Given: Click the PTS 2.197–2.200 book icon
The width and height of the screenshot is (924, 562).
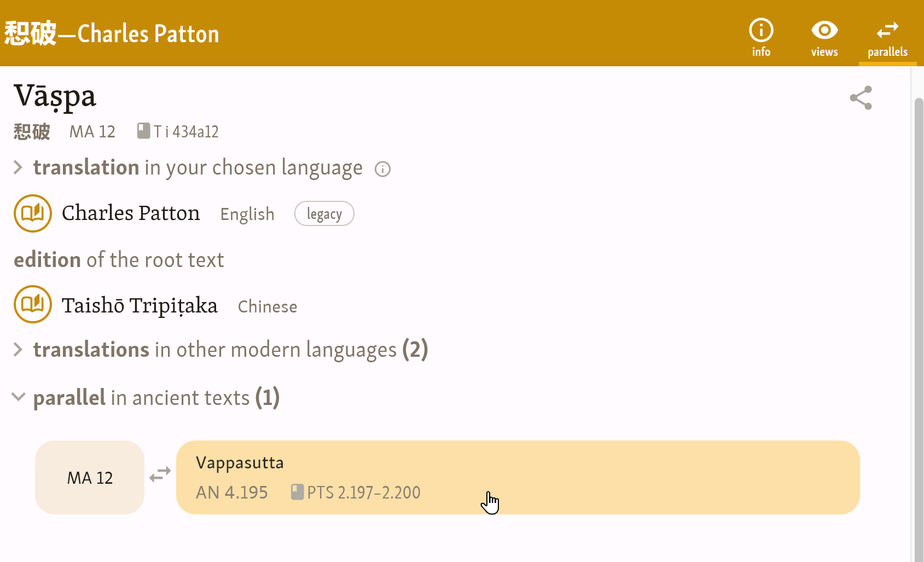Looking at the screenshot, I should pyautogui.click(x=297, y=492).
